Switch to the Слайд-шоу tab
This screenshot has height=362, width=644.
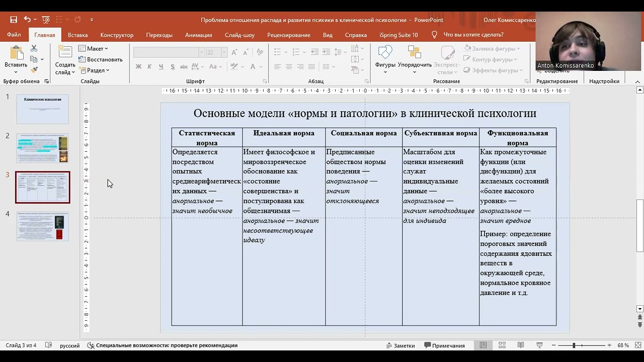(239, 35)
